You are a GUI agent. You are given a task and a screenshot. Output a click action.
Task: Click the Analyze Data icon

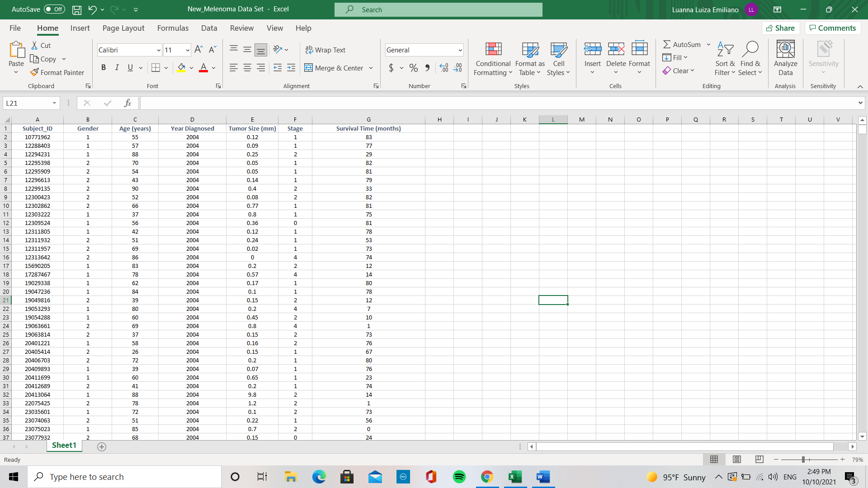coord(785,50)
